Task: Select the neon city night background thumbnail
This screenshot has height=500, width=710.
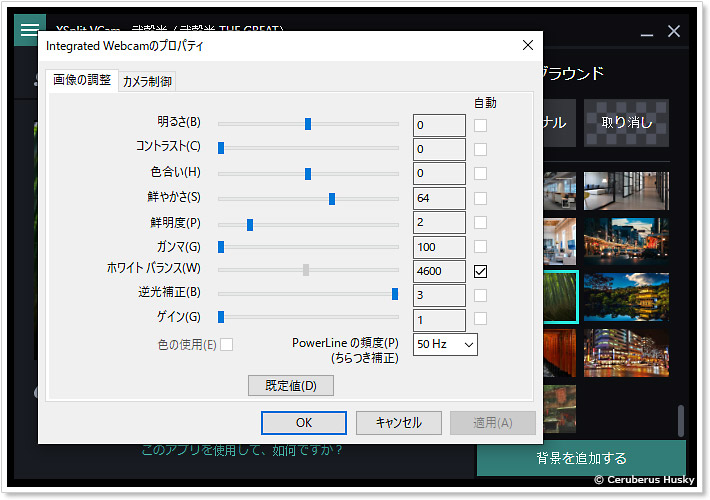Action: (x=626, y=353)
